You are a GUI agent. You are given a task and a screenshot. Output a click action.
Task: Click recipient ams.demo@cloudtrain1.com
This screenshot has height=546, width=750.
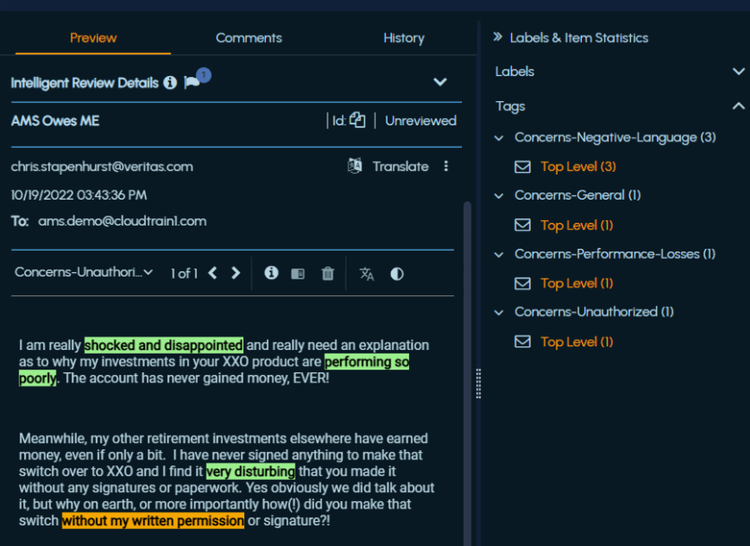(x=122, y=221)
